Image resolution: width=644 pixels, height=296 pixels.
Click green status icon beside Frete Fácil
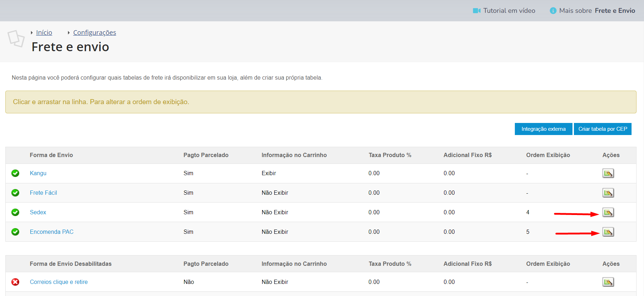coord(15,193)
